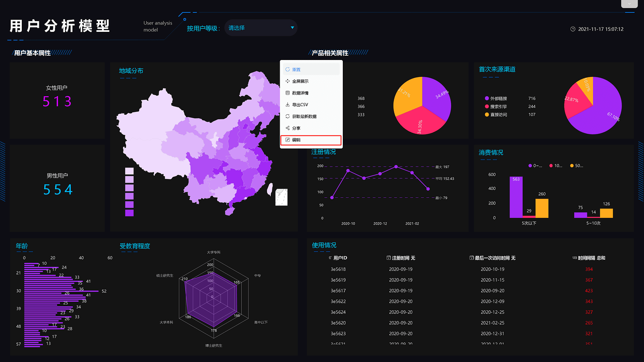Toggle the 外部链接 legend entry
This screenshot has height=362, width=644.
(x=496, y=98)
